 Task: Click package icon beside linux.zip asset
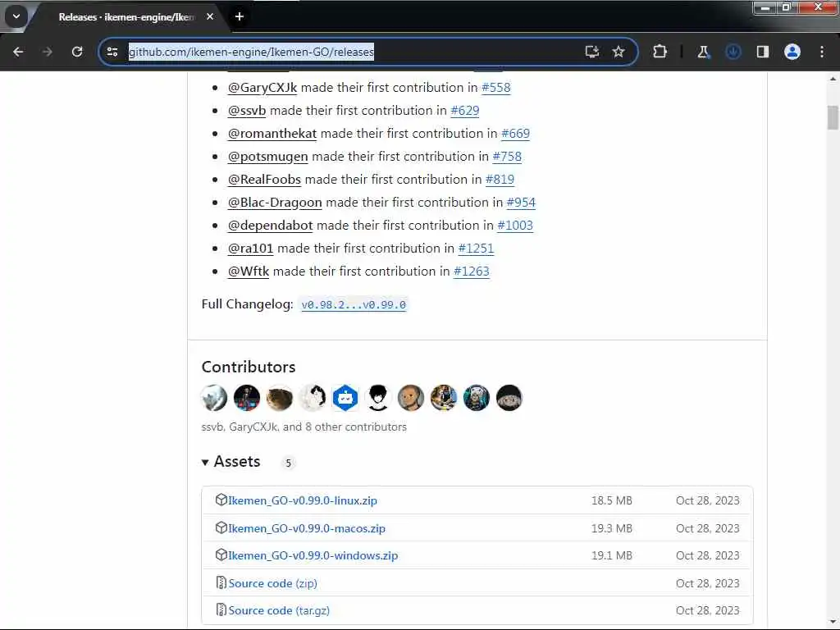221,500
